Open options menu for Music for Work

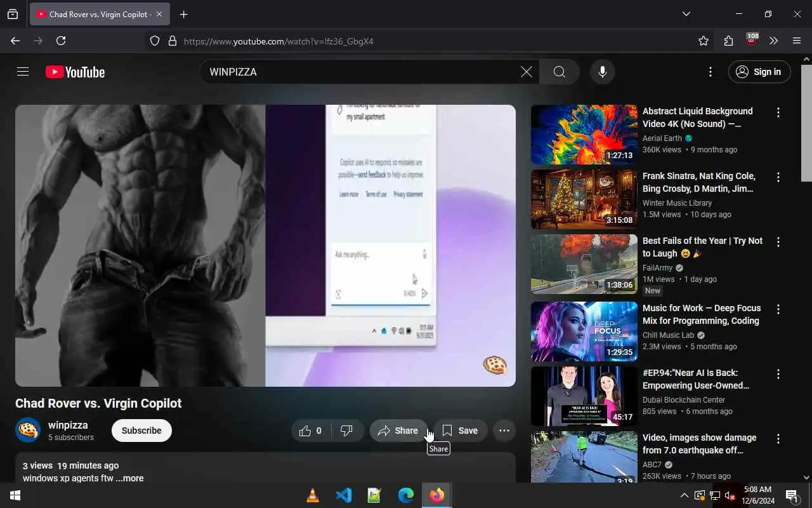click(x=778, y=309)
